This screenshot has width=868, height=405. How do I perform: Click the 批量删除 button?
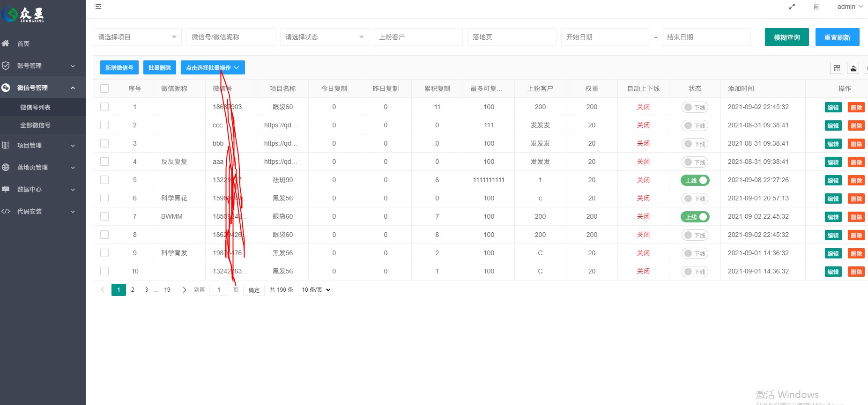point(160,68)
